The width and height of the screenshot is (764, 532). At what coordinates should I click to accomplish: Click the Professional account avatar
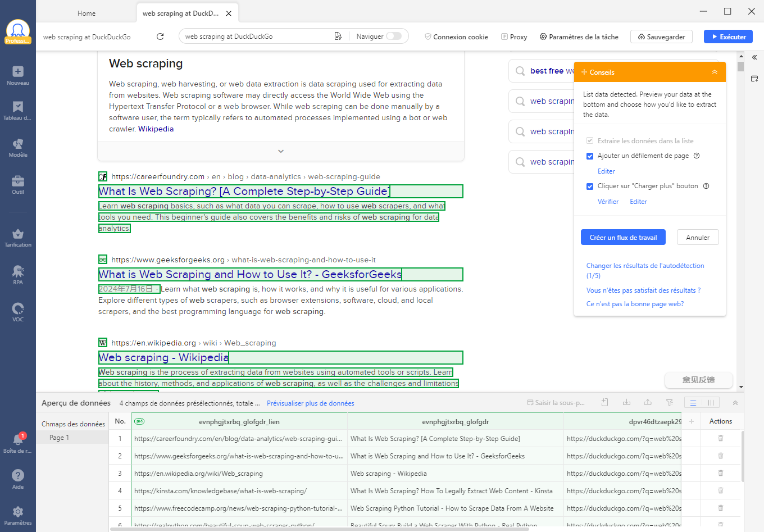click(x=18, y=31)
